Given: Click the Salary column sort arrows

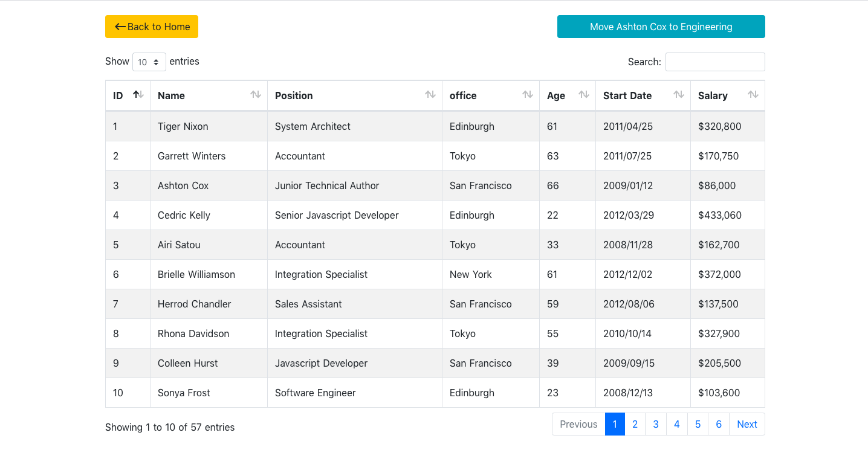Looking at the screenshot, I should [753, 95].
